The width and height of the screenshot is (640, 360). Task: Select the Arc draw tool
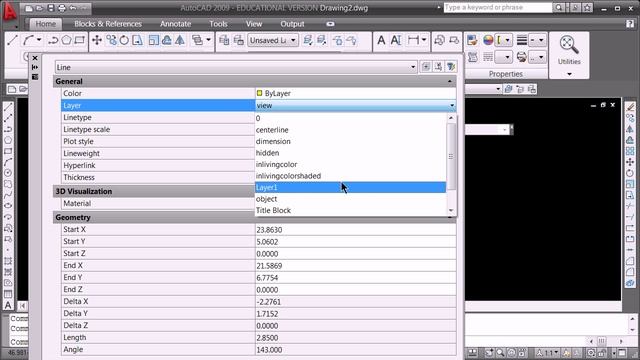28,40
